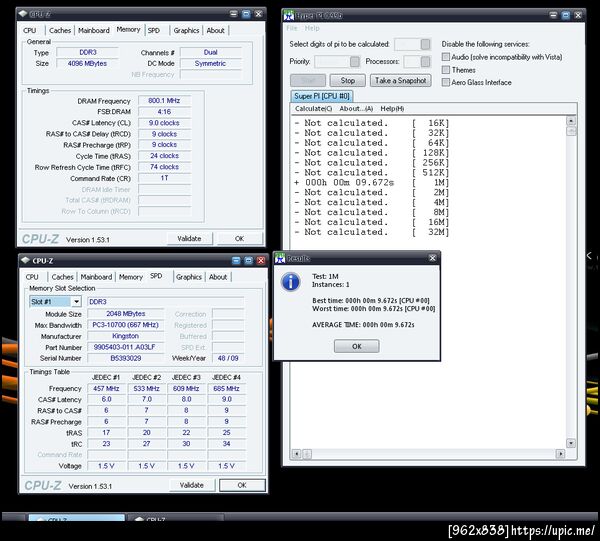Viewport: 600px width, 541px height.
Task: Minimize the top CPU-Z Memory window
Action: tap(233, 14)
